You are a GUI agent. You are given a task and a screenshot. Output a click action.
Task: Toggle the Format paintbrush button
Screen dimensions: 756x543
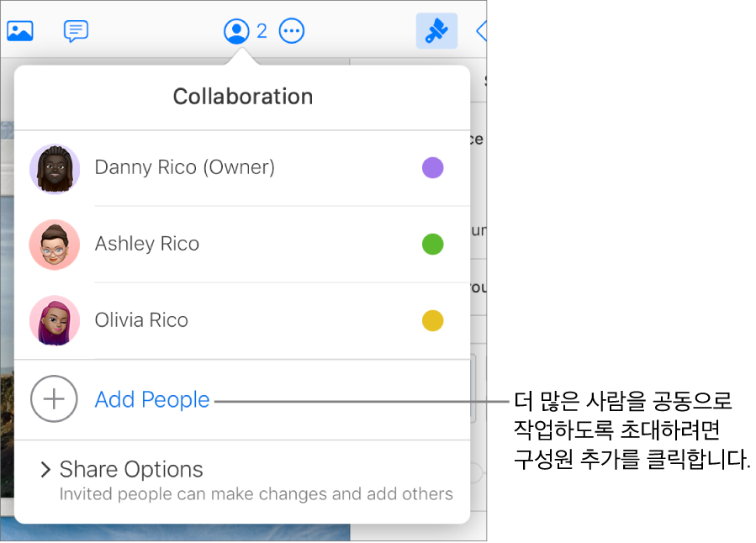pos(436,31)
